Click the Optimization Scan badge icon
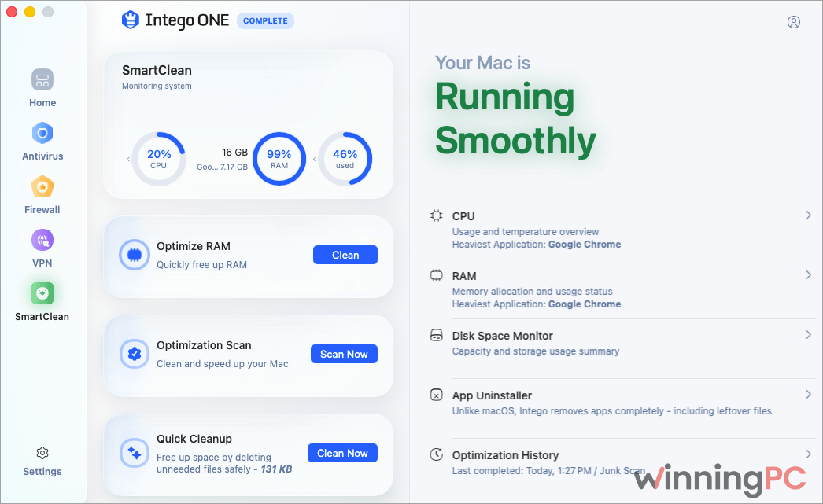This screenshot has width=823, height=504. pyautogui.click(x=135, y=354)
